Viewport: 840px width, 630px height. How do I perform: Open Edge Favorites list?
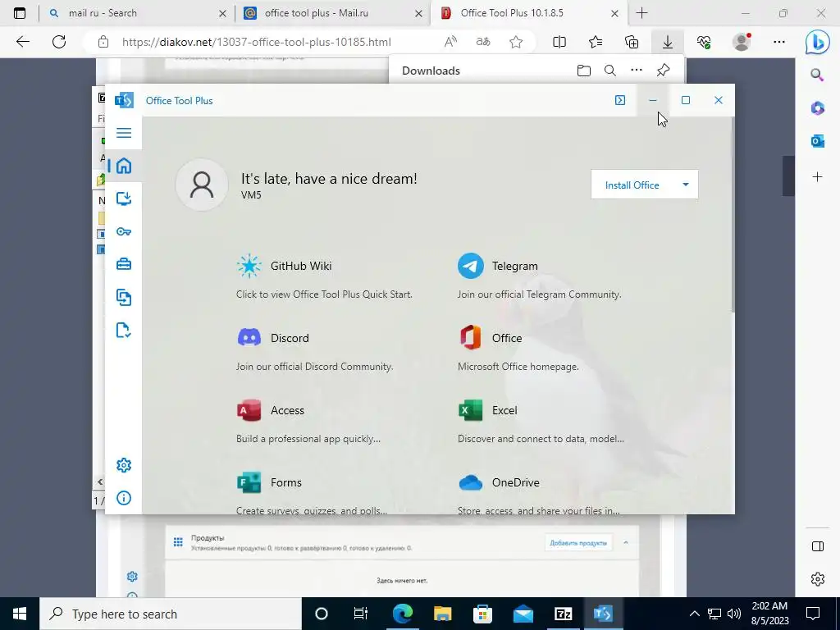[x=596, y=42]
